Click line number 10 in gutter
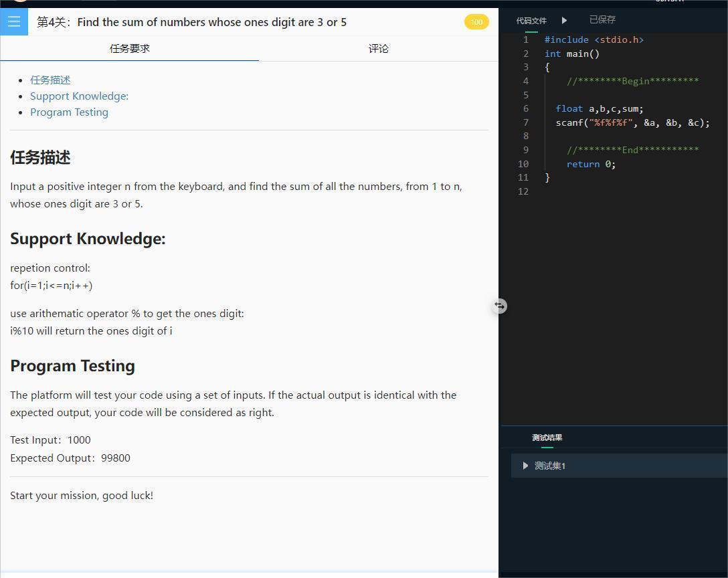 click(523, 164)
